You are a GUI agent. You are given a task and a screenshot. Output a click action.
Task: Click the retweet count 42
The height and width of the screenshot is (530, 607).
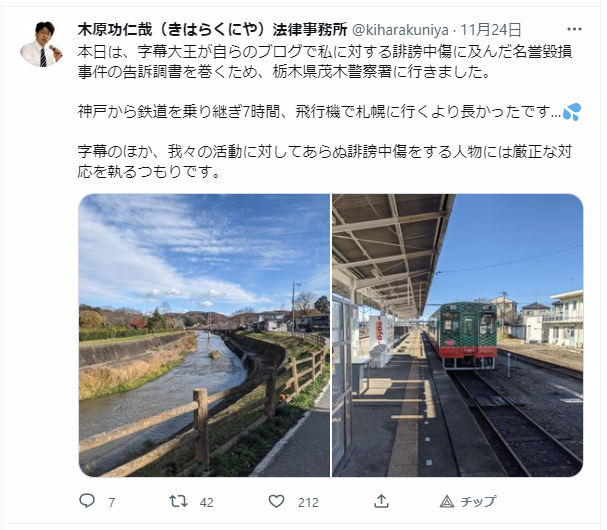coord(206,503)
